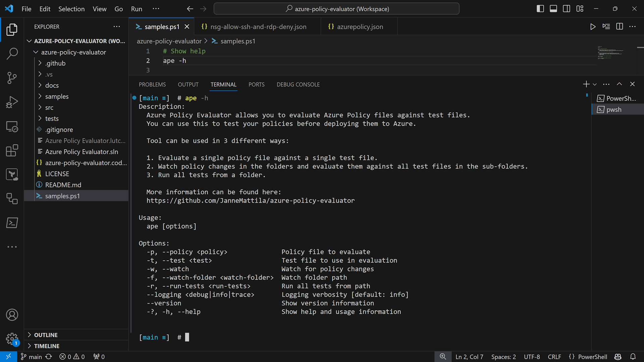This screenshot has width=644, height=362.
Task: Open Remote Explorer view
Action: (x=12, y=126)
